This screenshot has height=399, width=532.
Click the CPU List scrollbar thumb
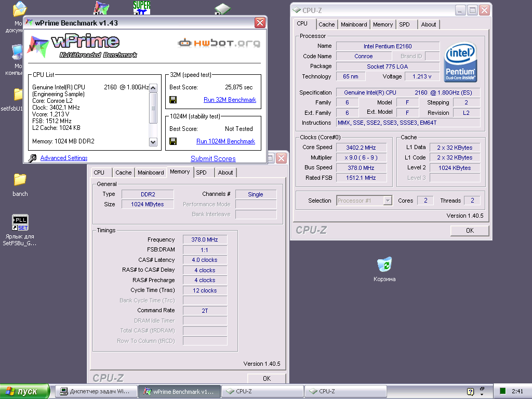pos(153,108)
